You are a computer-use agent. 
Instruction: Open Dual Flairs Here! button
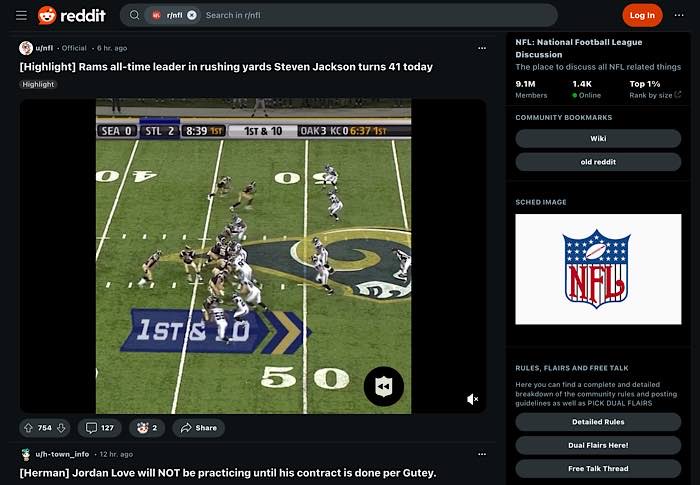[x=598, y=445]
